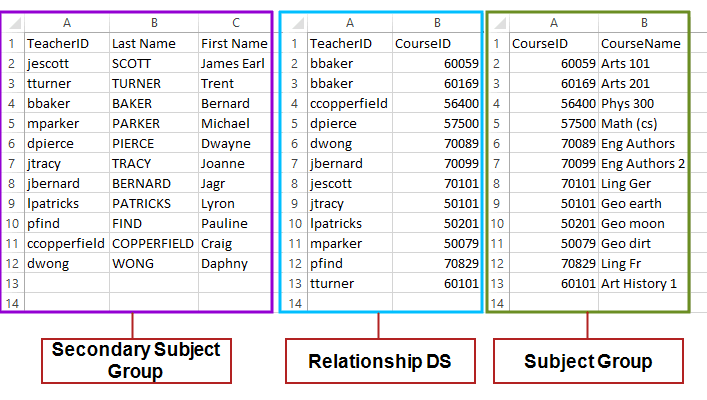
Task: Click 'pfind' in the Last Name sheet
Action: pos(67,223)
